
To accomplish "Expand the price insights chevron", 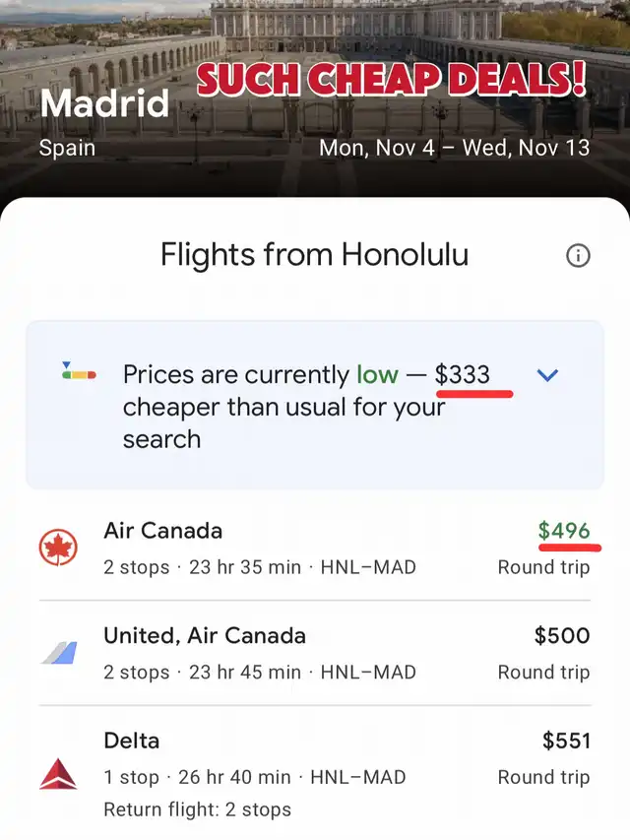I will point(548,375).
